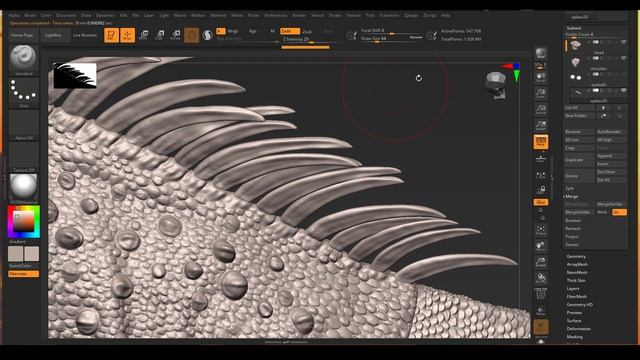The width and height of the screenshot is (640, 360).
Task: Toggle the Transp transparency icon
Action: click(541, 311)
